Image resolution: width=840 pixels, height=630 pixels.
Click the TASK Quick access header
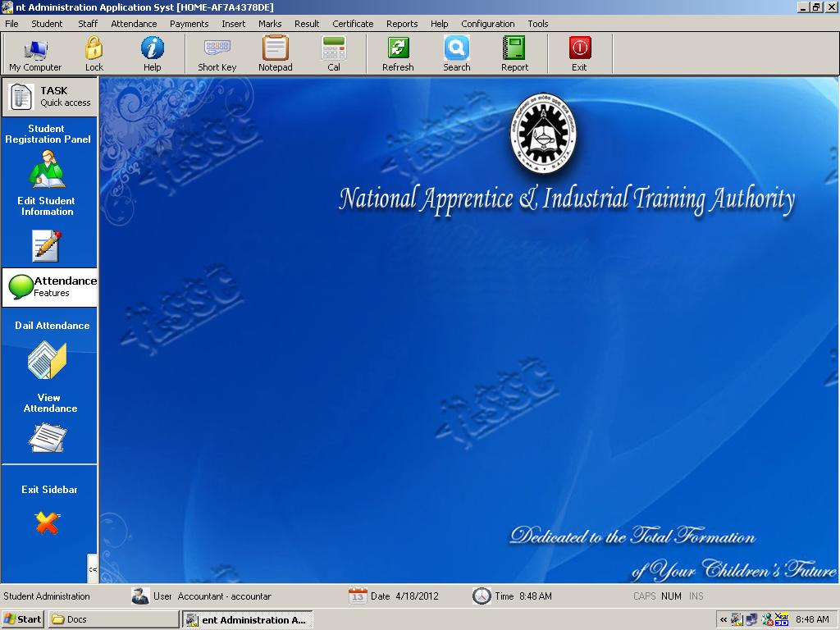click(x=49, y=97)
